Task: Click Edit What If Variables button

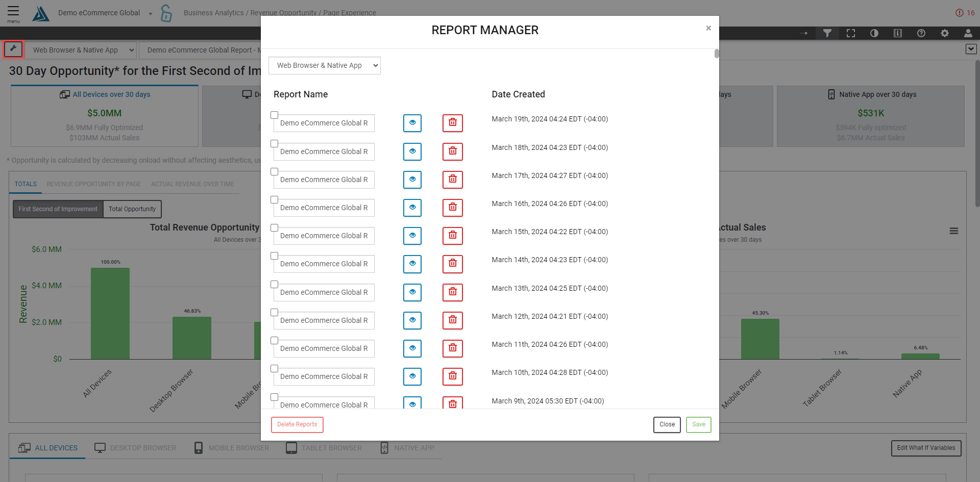Action: [x=926, y=448]
